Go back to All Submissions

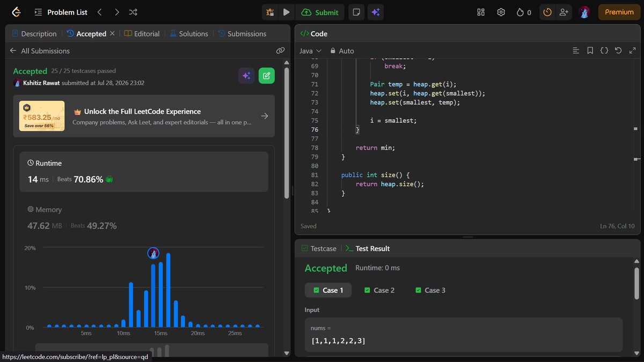point(40,50)
